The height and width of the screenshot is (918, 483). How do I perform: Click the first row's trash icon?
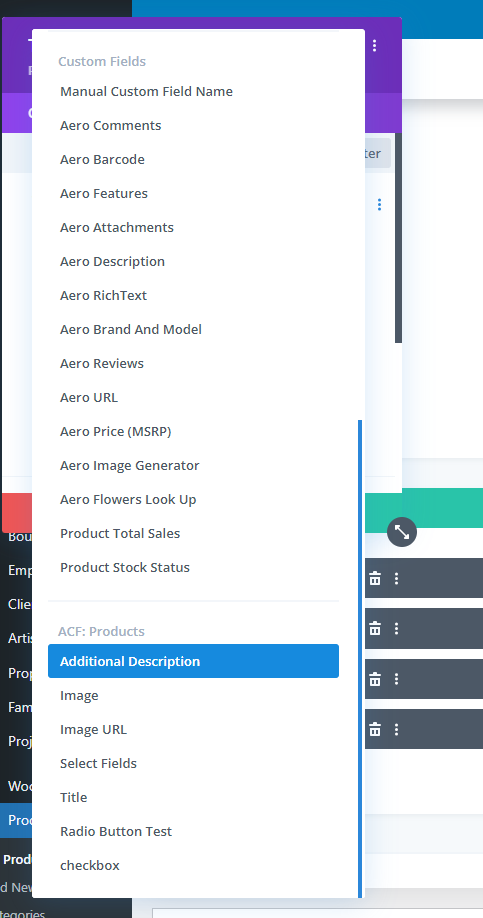coord(375,578)
